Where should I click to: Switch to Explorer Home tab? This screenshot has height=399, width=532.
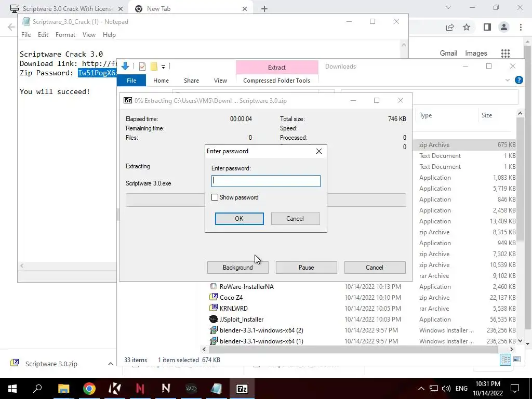coord(161,81)
